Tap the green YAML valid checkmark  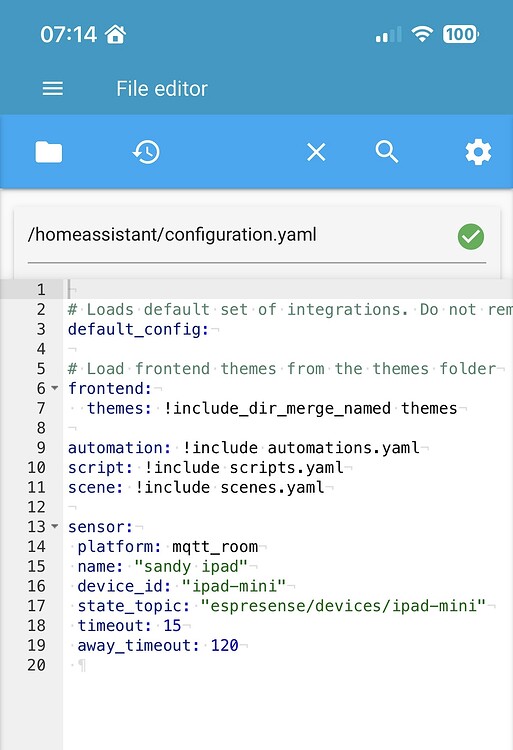[471, 236]
